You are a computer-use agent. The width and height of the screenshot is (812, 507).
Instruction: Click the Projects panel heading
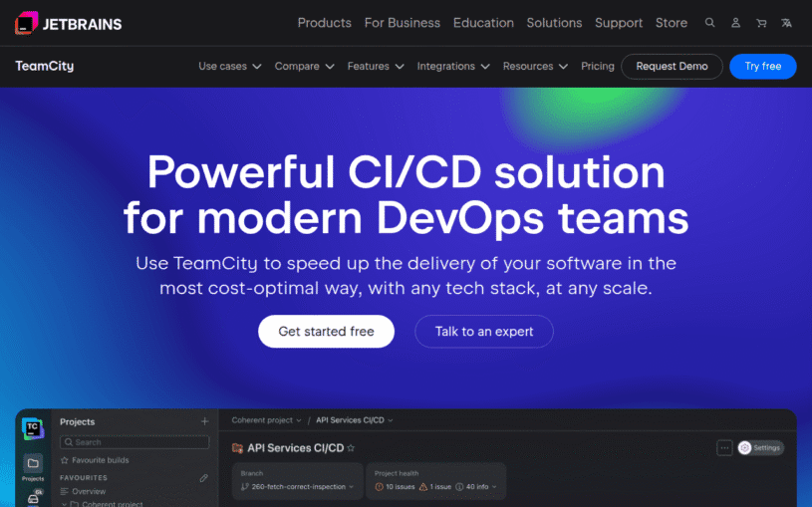(x=77, y=421)
